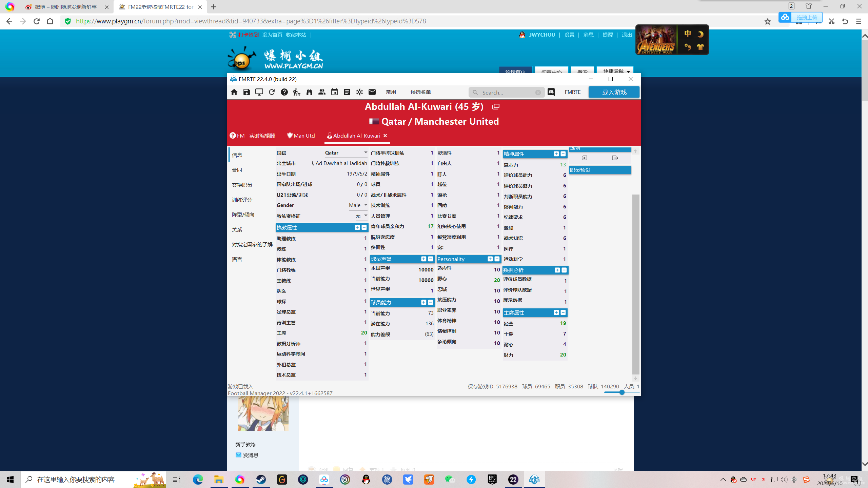Viewport: 868px width, 488px height.
Task: Click the snowflake freezer icon
Action: 359,92
